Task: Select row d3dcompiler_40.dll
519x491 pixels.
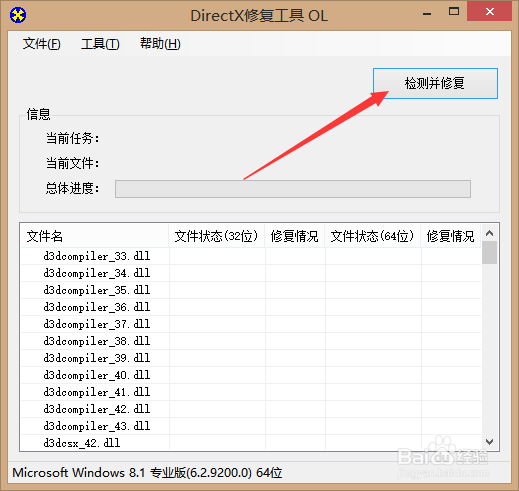Action: 251,375
